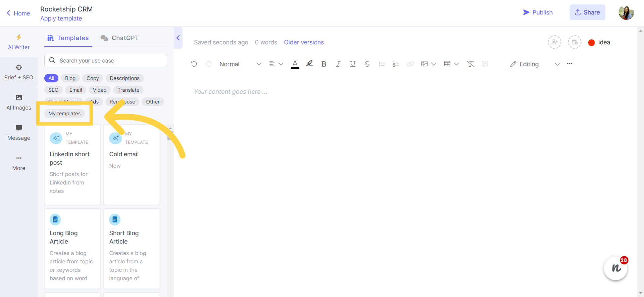This screenshot has height=297, width=644.
Task: Click the Publish button
Action: click(x=538, y=12)
